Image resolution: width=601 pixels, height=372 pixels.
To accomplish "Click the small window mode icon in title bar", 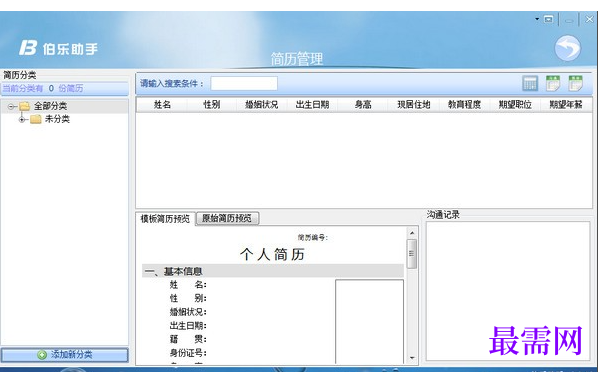I will (548, 19).
